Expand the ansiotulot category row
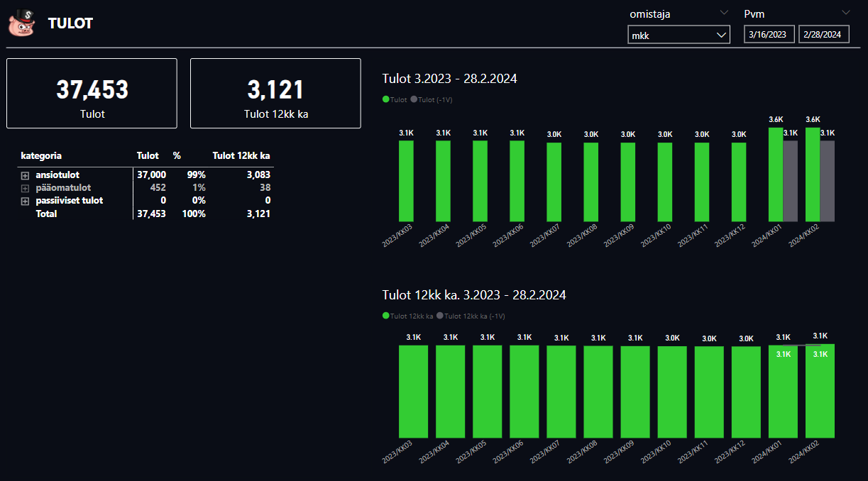The width and height of the screenshot is (868, 481). [25, 175]
